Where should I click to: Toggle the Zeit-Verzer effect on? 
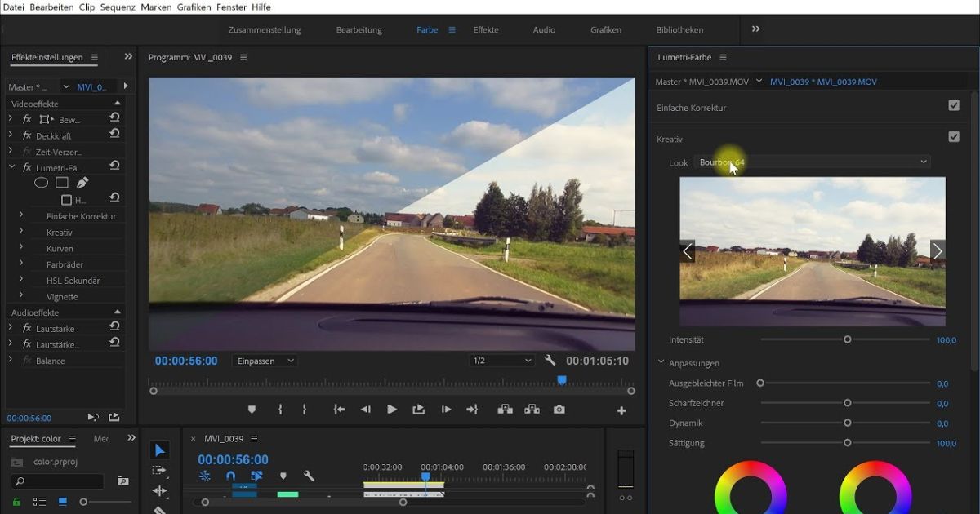(x=27, y=151)
